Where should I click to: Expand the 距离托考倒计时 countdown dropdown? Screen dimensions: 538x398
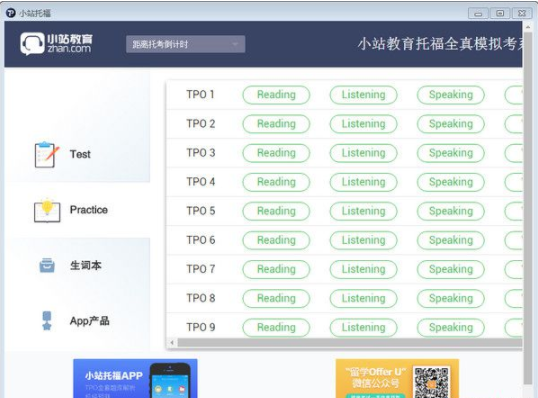[x=185, y=44]
